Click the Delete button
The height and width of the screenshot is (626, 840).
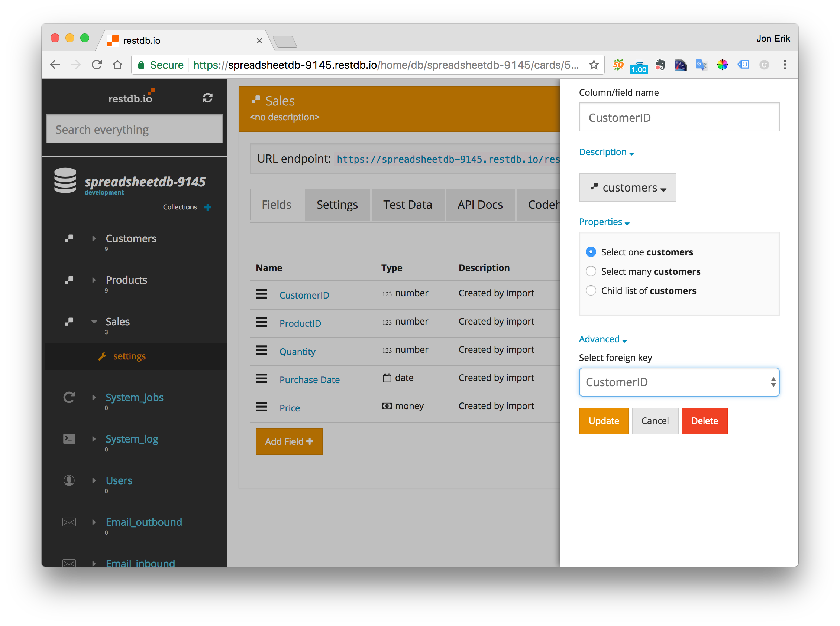click(705, 420)
